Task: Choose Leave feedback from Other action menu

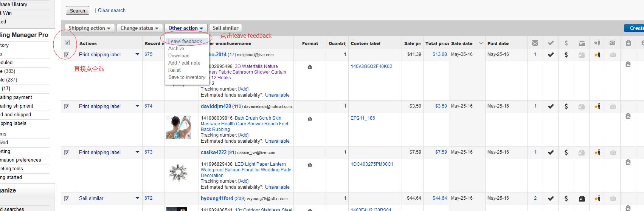Action: pos(185,41)
